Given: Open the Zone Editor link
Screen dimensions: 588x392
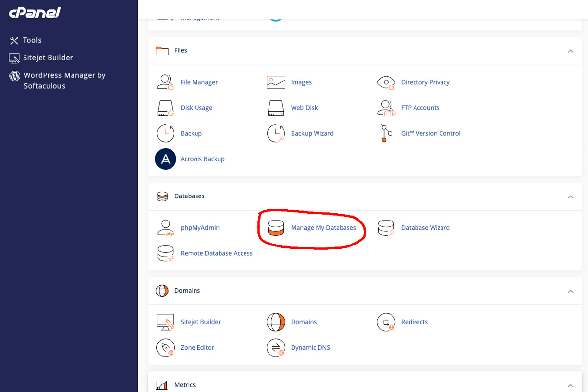Looking at the screenshot, I should (x=197, y=347).
